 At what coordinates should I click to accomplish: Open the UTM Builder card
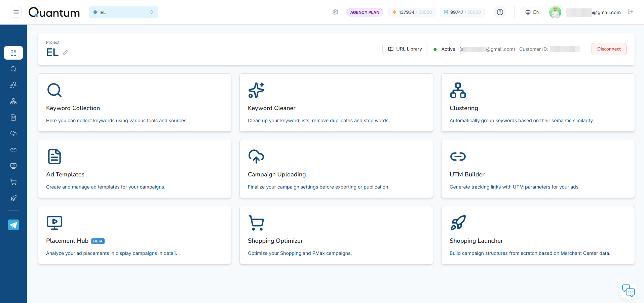tap(538, 169)
